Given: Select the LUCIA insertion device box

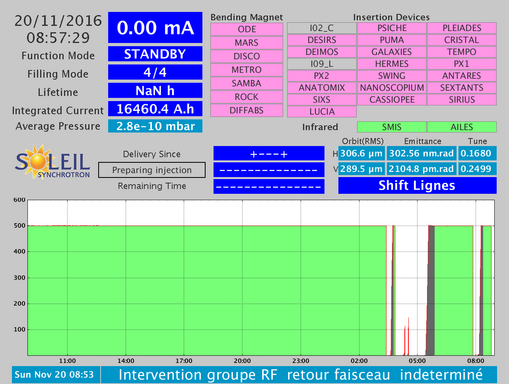Looking at the screenshot, I should pyautogui.click(x=322, y=112).
